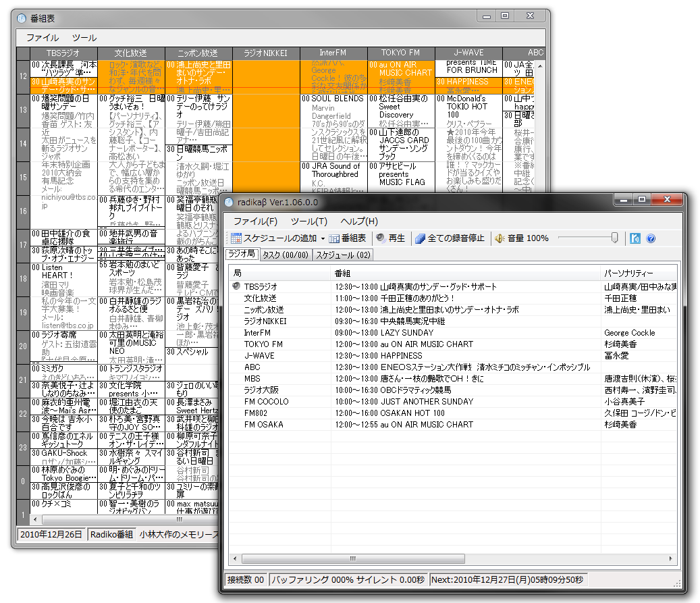Screen dimensions: 700x603
Task: Click the 接続数 00 status entry
Action: 246,580
